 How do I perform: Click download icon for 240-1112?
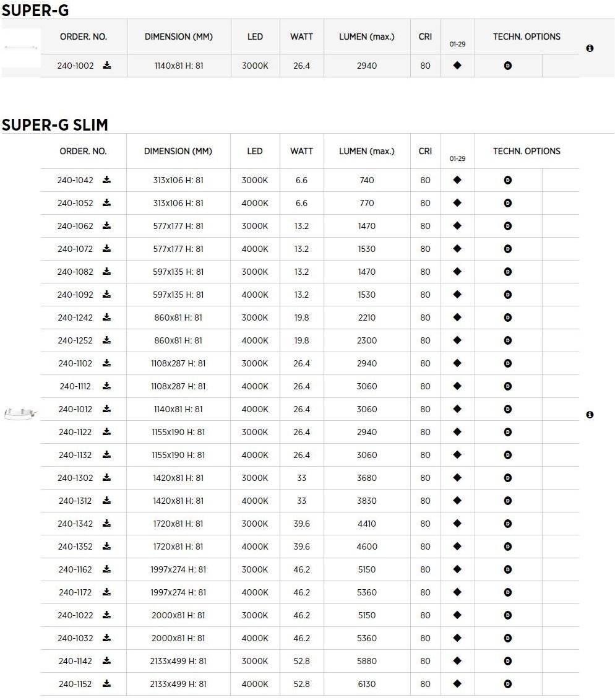pyautogui.click(x=107, y=386)
